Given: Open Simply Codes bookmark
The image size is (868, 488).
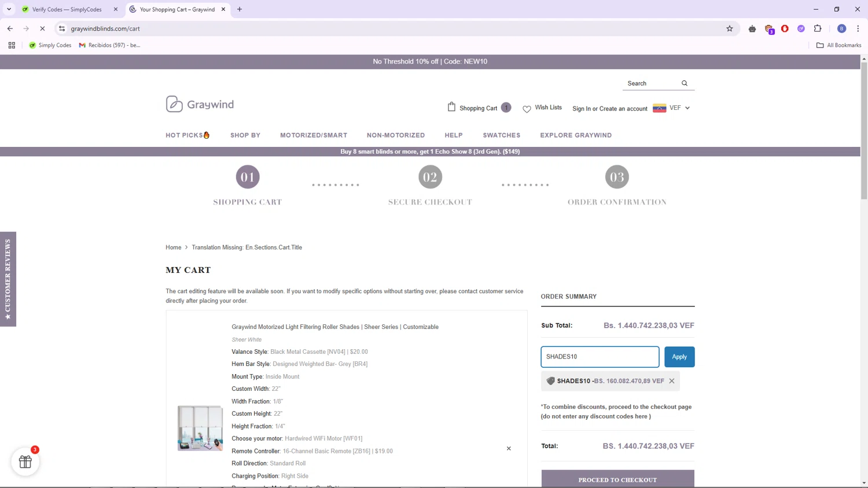Looking at the screenshot, I should 50,45.
